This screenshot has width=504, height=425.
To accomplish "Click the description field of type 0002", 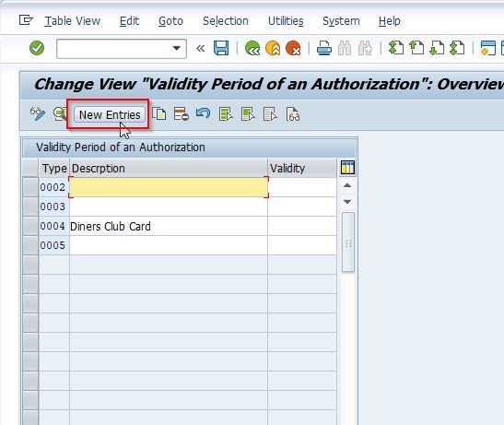I will [169, 187].
